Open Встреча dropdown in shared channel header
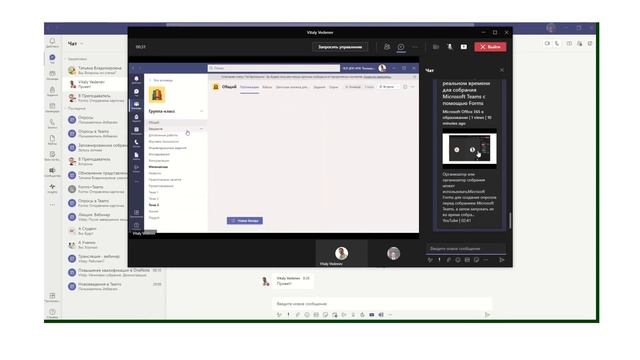This screenshot has height=360, width=640. (388, 87)
